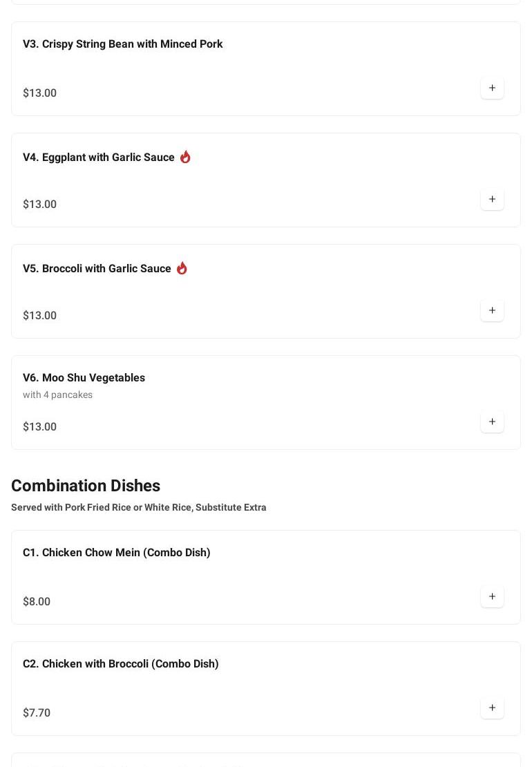Add C1 Chicken Chow Mein combo
Image resolution: width=532 pixels, height=767 pixels.
492,597
